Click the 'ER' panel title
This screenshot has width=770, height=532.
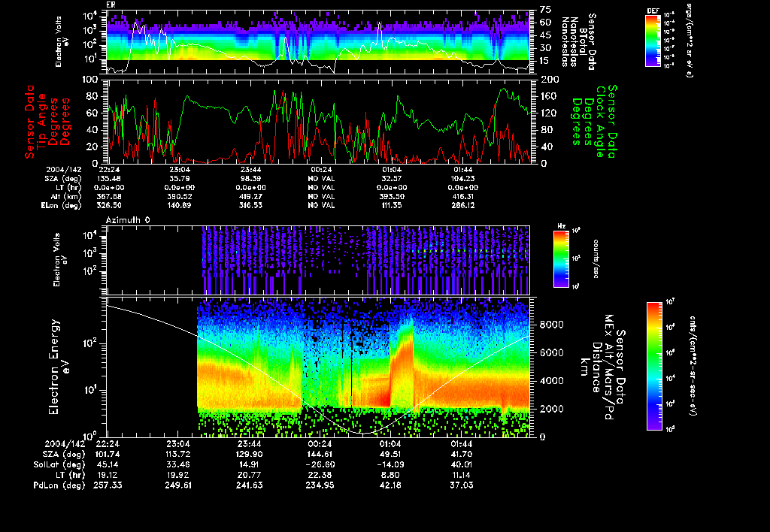pos(111,5)
